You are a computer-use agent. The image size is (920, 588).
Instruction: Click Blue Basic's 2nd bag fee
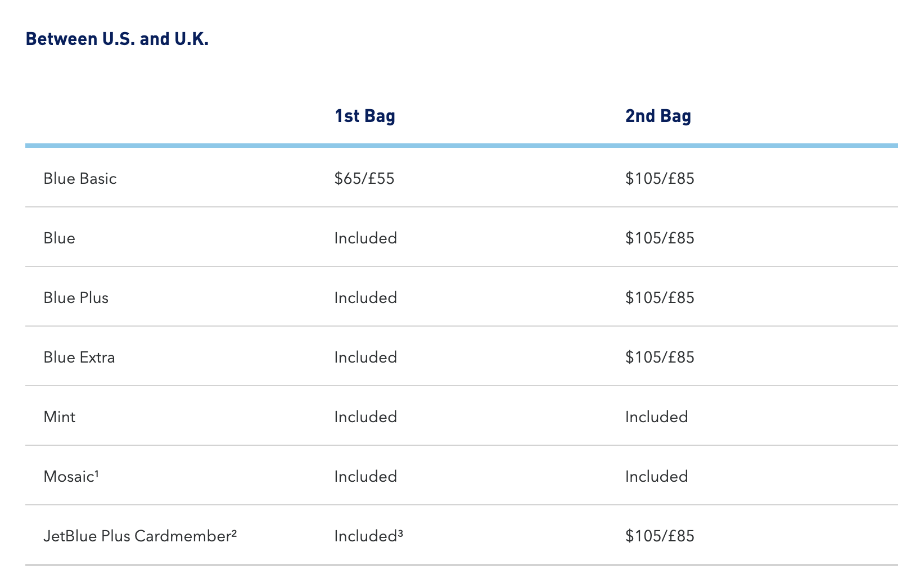click(660, 179)
